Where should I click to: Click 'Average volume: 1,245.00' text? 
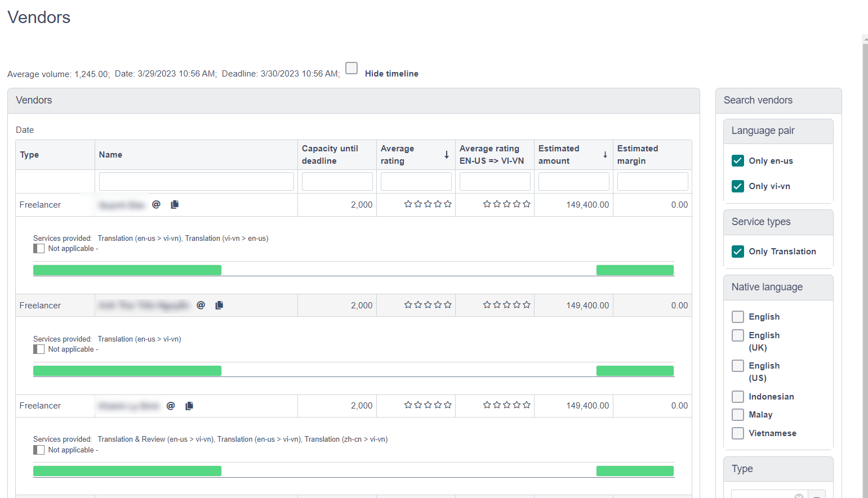tap(57, 74)
